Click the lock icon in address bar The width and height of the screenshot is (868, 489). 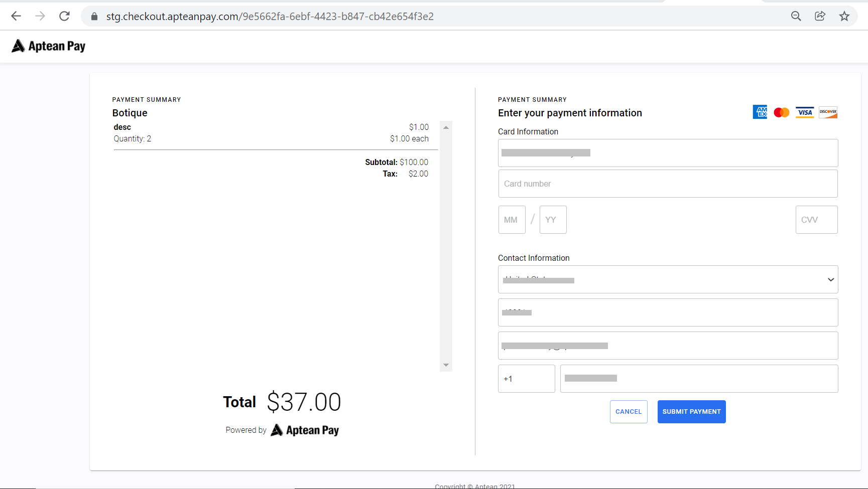(94, 17)
